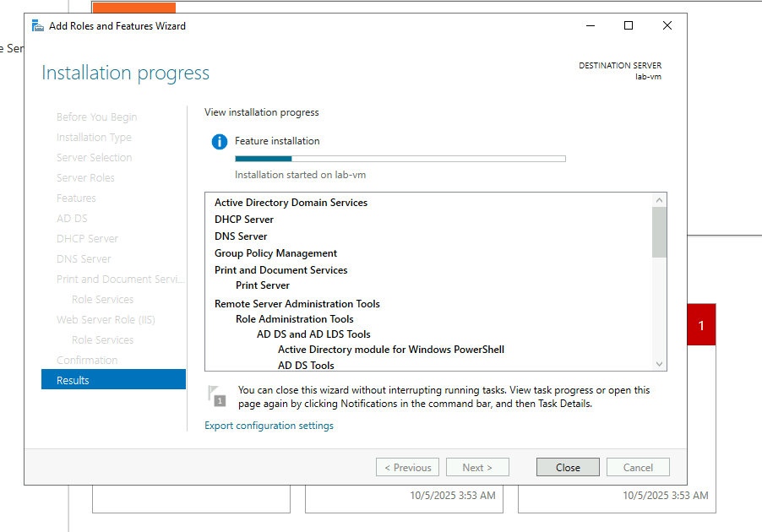Screen dimensions: 762x532
Task: Click the Previous button
Action: click(407, 467)
